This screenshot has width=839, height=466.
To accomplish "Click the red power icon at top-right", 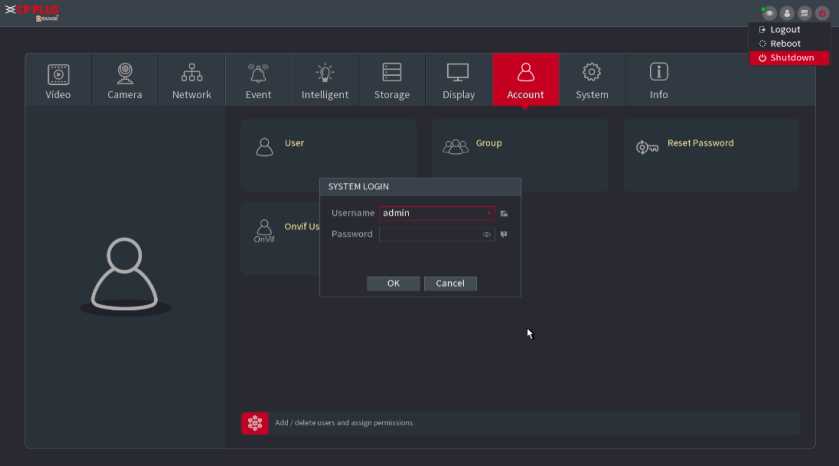I will [822, 13].
